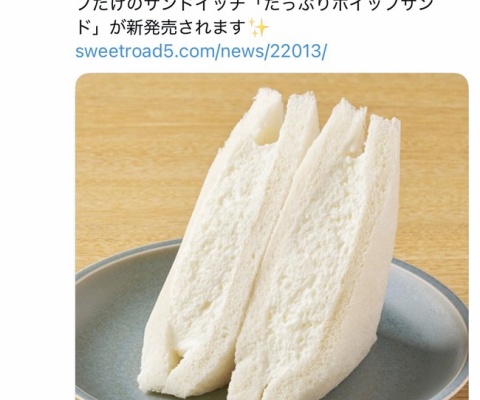This screenshot has width=480, height=400.
Task: Tap the 'ド」' characters starting the second line
Action: pyautogui.click(x=87, y=27)
